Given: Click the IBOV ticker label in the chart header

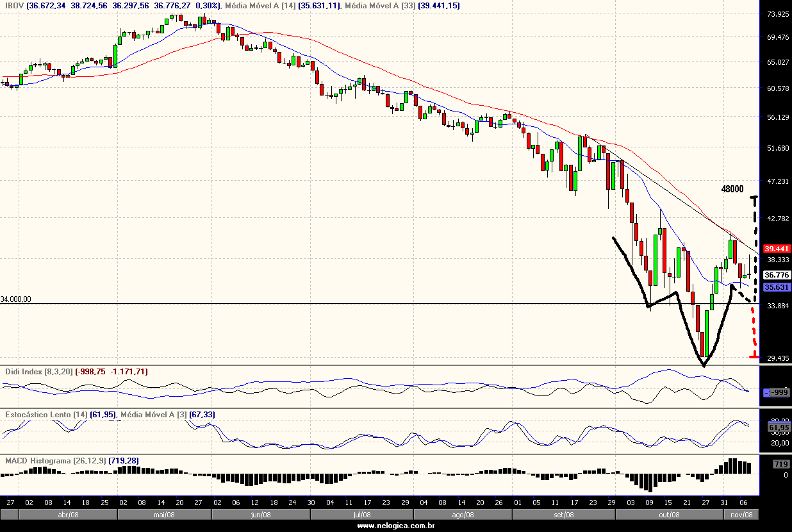Looking at the screenshot, I should pyautogui.click(x=15, y=5).
